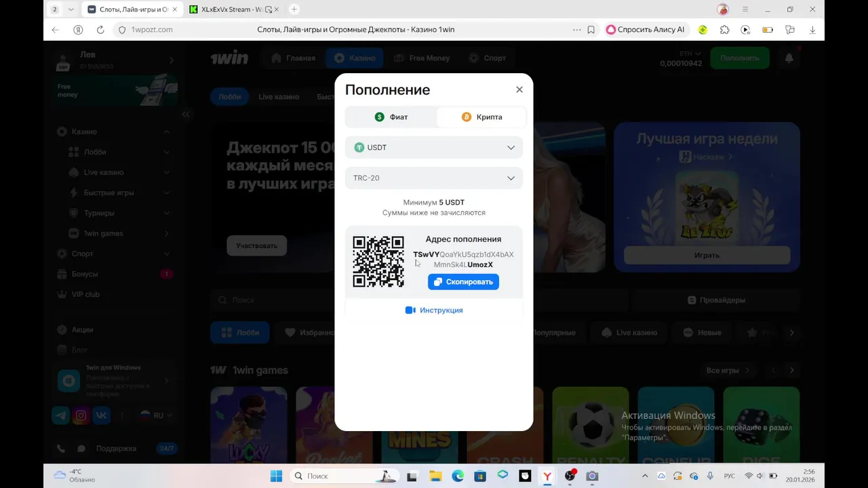The height and width of the screenshot is (488, 868).
Task: Reload the page with refresh icon
Action: point(100,30)
